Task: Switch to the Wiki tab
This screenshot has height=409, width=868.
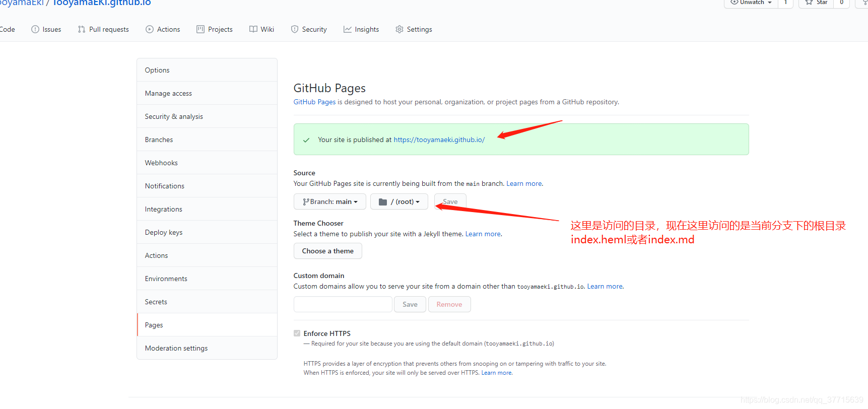Action: tap(262, 29)
